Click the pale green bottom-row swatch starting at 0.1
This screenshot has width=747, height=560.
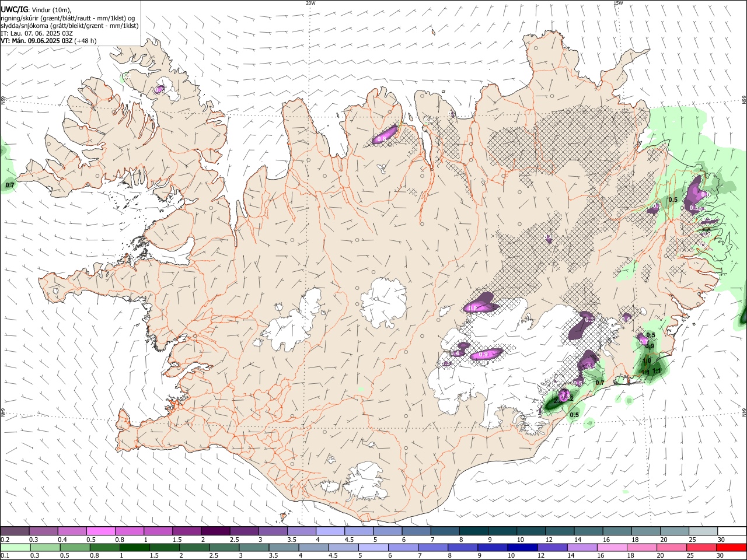(15, 548)
